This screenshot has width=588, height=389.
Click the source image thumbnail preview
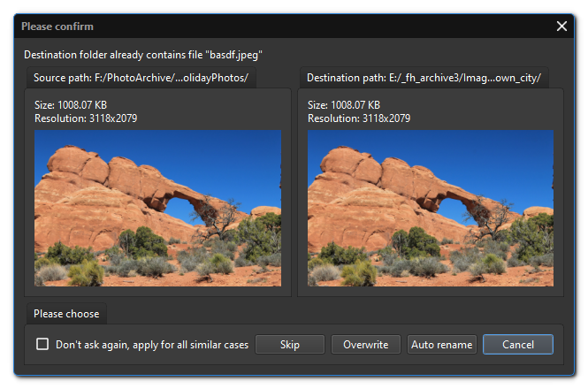pyautogui.click(x=158, y=208)
